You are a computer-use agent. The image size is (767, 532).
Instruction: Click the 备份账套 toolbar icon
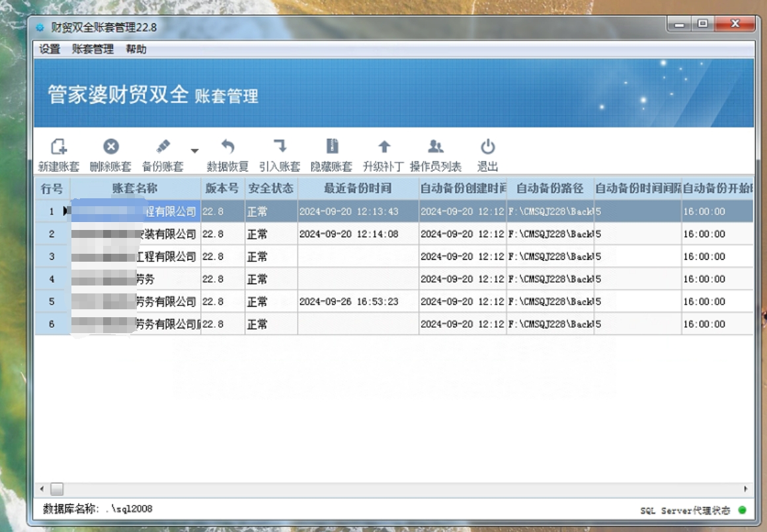coord(163,147)
